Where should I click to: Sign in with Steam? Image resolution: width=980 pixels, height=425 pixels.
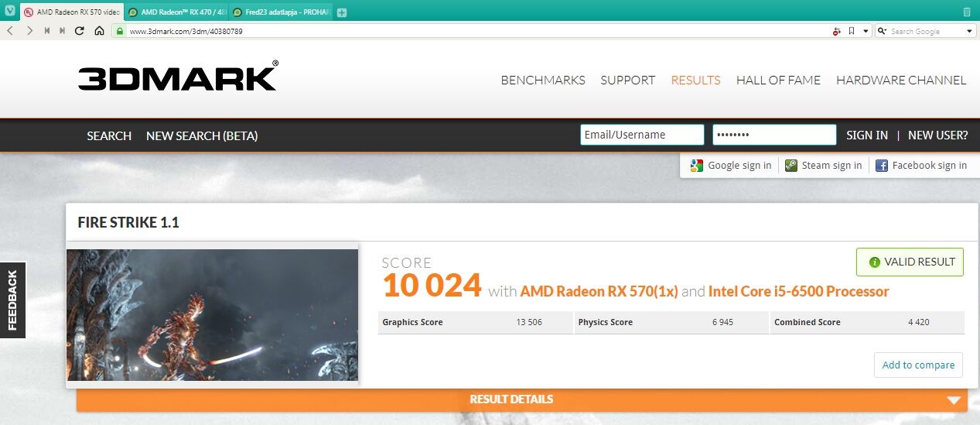click(x=824, y=165)
